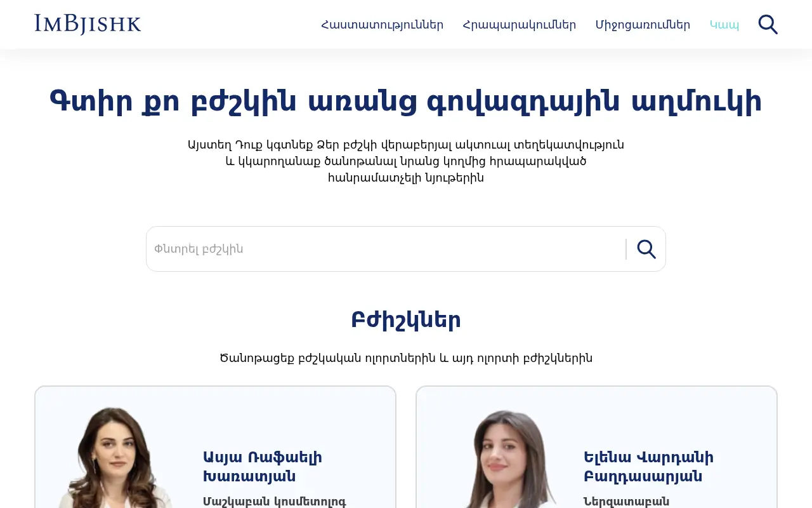Open doctor name Ասյա Ռաֆաելի Խառատյան
Viewport: 812px width, 508px height.
tap(263, 467)
